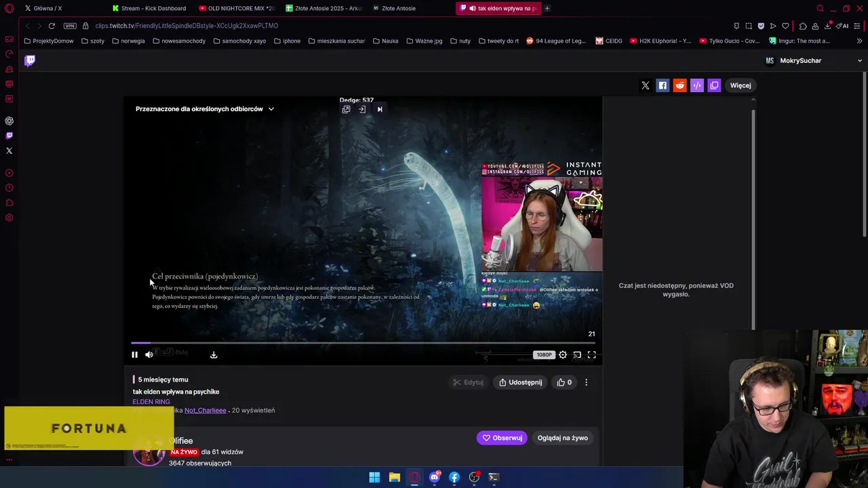Open the extensions cube icon
868x488 pixels.
click(x=803, y=26)
